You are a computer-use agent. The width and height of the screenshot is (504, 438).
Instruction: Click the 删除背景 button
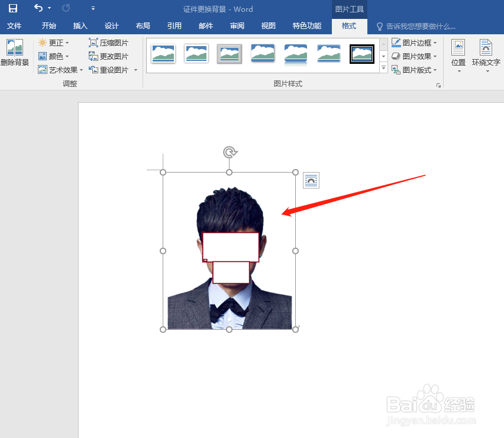pos(15,53)
